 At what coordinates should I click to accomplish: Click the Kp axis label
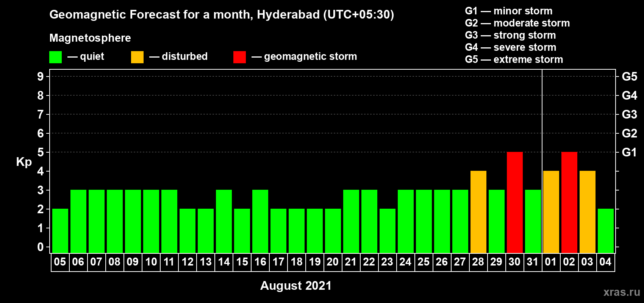24,162
